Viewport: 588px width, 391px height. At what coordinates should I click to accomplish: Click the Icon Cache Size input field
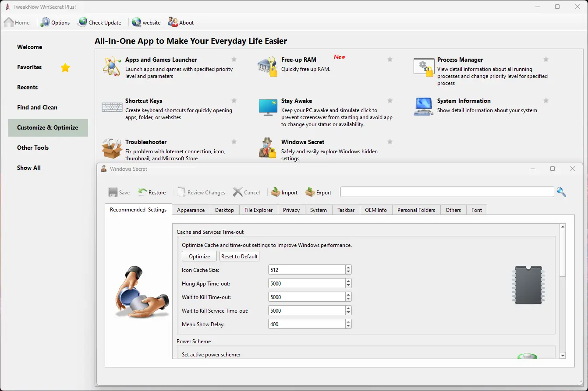[307, 270]
